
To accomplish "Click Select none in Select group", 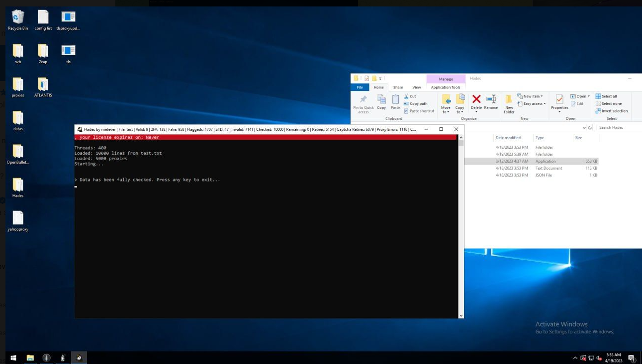I will tap(609, 103).
